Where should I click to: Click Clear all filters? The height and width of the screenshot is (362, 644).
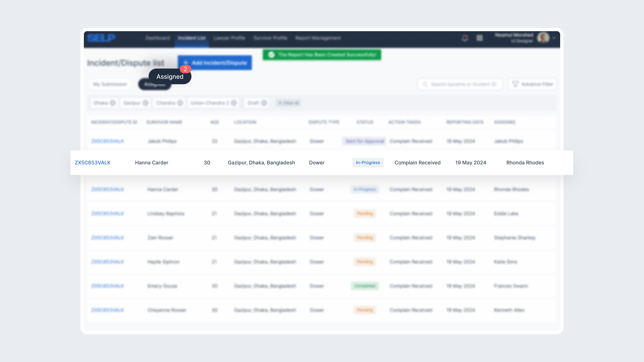click(288, 103)
